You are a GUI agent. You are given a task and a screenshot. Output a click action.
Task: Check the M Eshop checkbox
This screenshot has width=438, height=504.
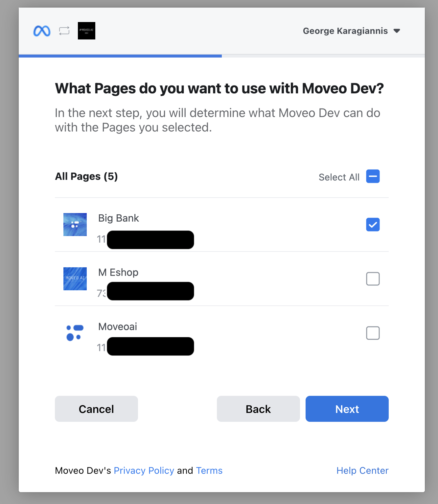(x=373, y=279)
